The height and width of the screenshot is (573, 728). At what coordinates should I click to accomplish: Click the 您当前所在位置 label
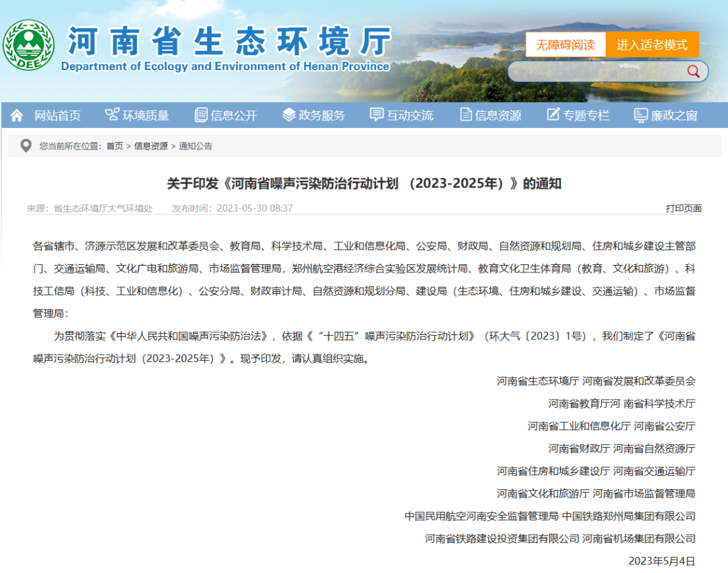[69, 146]
